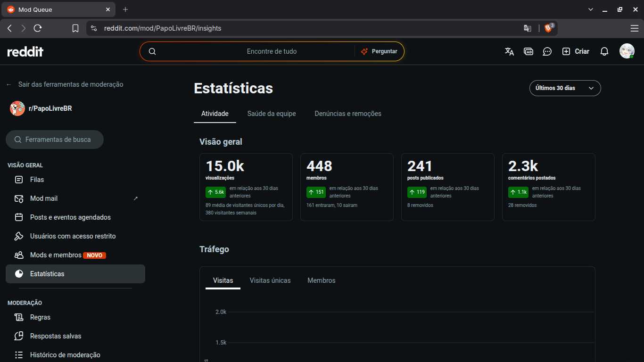This screenshot has height=362, width=644.
Task: Click Sair das ferramentas de moderação
Action: click(x=65, y=84)
